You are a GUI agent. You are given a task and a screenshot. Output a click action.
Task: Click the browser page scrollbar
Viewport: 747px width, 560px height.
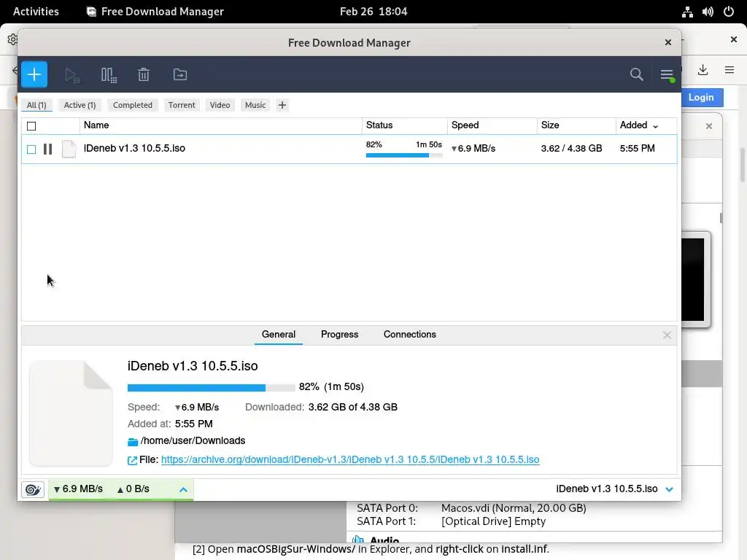742,165
